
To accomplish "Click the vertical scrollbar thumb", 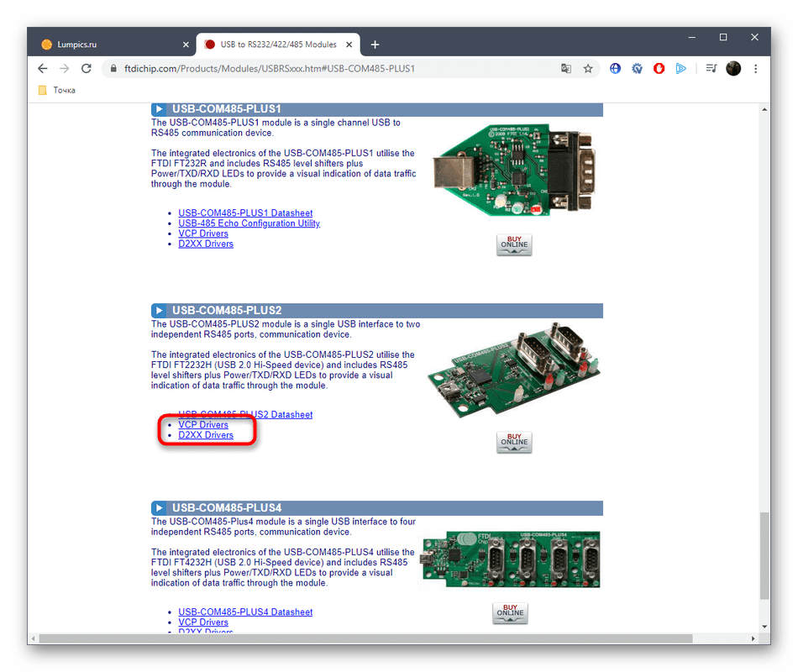I will tap(764, 554).
